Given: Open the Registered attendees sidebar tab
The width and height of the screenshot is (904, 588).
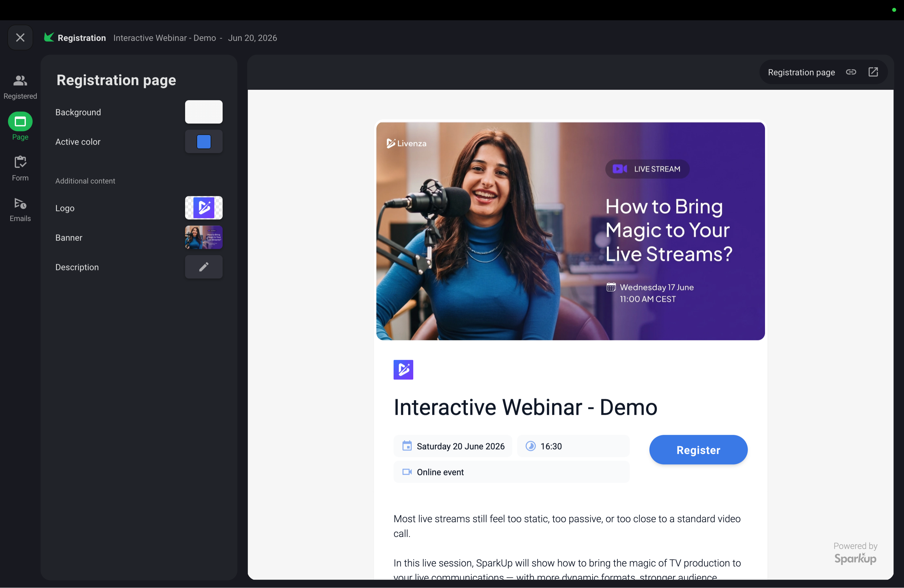Looking at the screenshot, I should point(20,87).
